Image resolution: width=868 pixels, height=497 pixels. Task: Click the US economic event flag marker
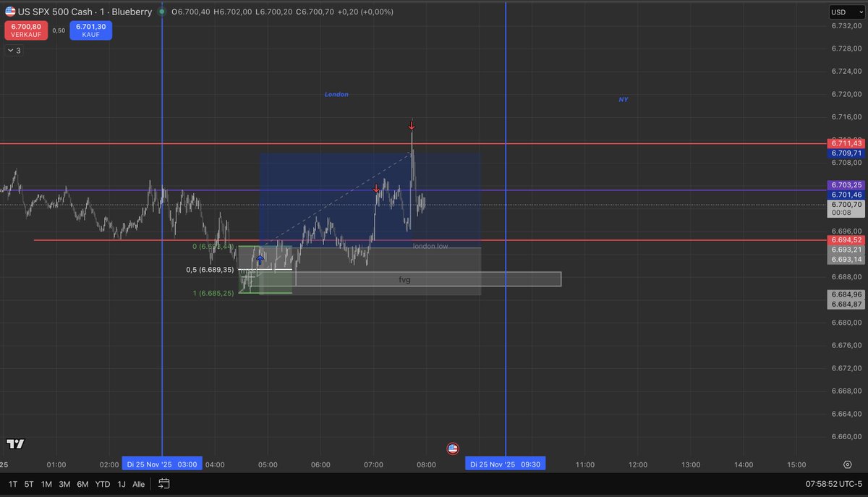[x=453, y=449]
